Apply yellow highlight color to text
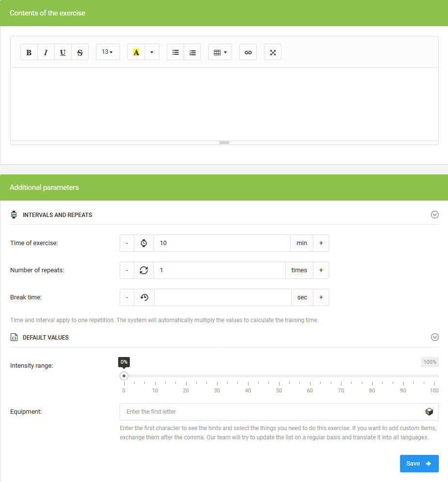 point(136,52)
